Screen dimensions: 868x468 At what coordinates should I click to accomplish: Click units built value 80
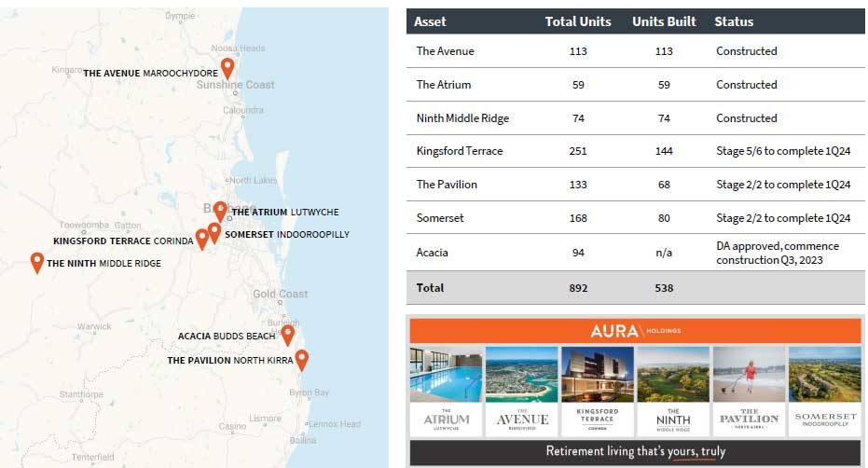(x=664, y=218)
